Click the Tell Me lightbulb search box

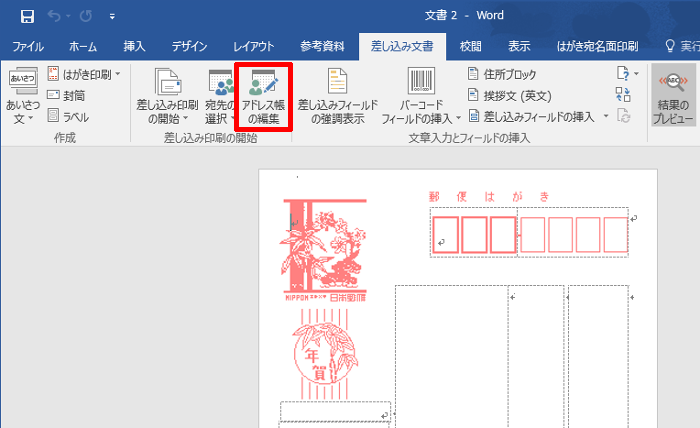(682, 46)
